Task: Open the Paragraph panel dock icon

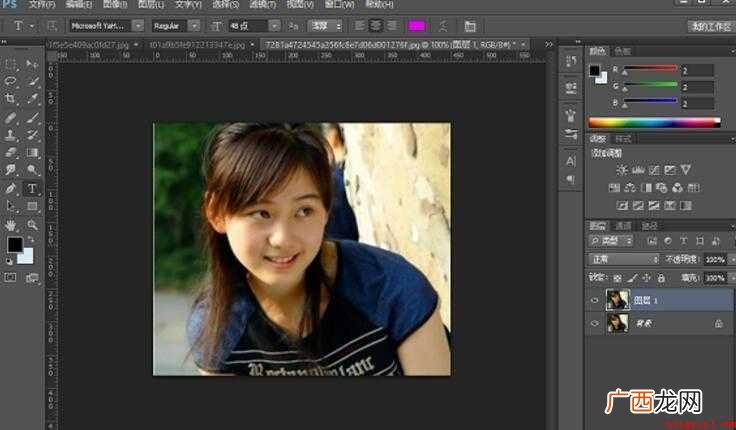Action: 571,179
